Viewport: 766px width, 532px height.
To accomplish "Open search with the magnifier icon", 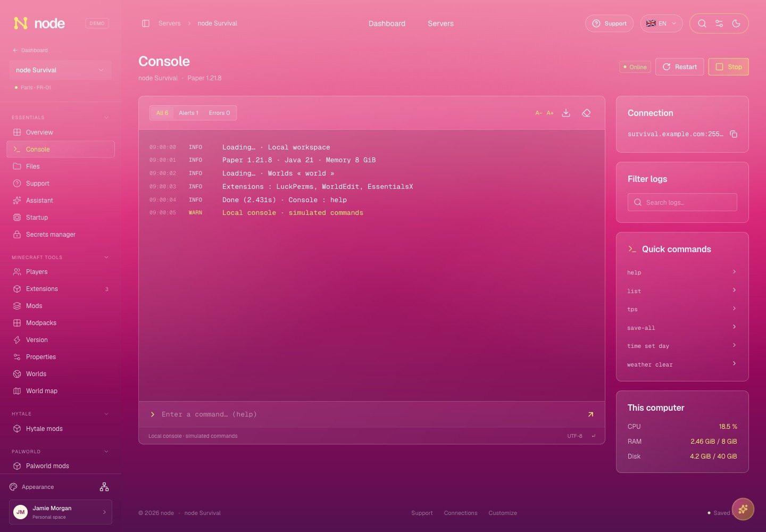I will (702, 23).
